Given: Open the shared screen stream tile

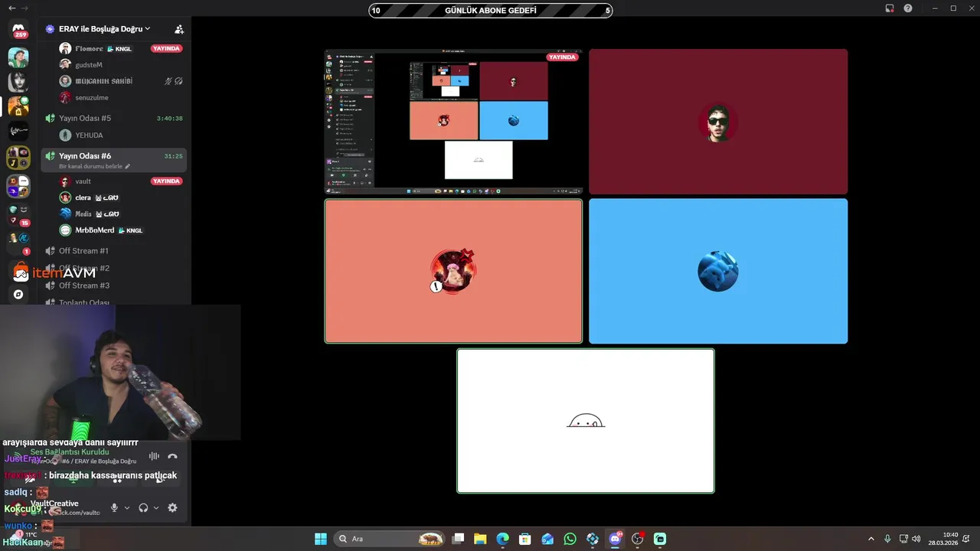Looking at the screenshot, I should [453, 122].
